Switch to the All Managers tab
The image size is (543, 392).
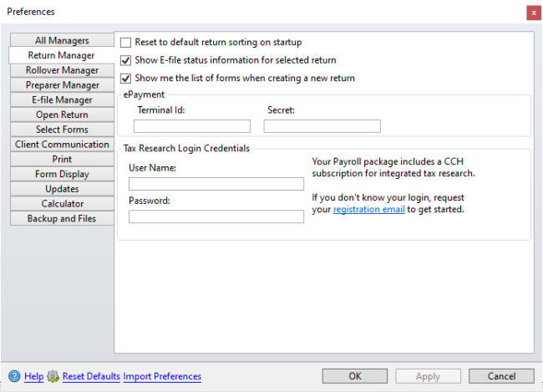pos(62,40)
